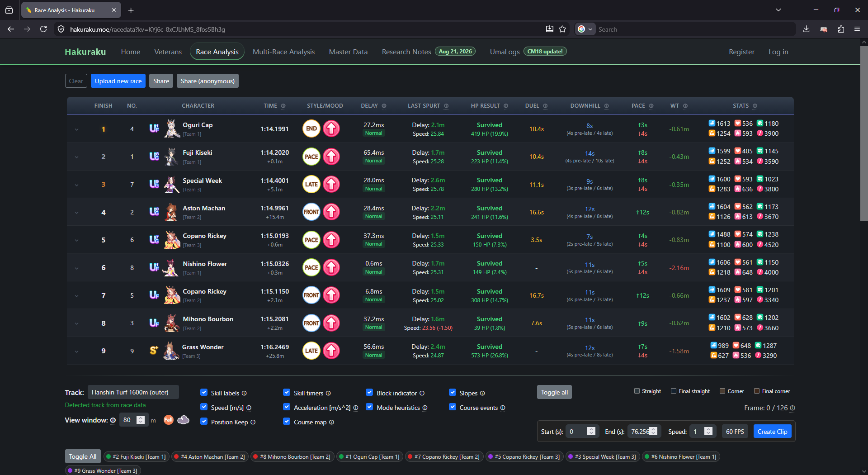
Task: Uncheck the Block indicator checkbox
Action: (x=369, y=393)
